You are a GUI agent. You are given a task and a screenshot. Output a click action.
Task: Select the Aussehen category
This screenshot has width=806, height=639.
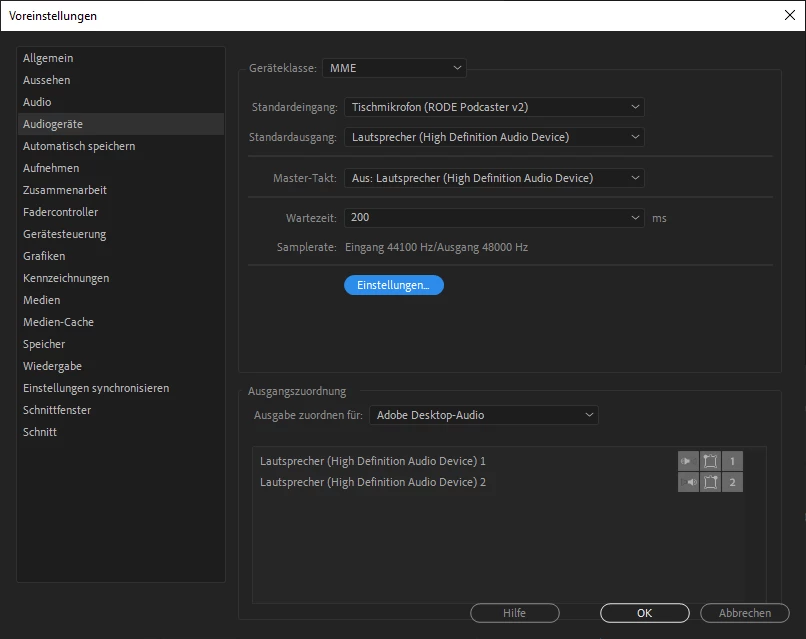pos(121,80)
